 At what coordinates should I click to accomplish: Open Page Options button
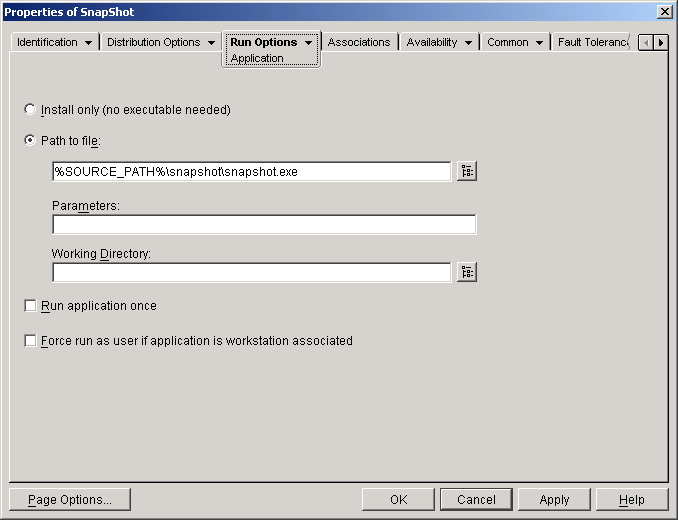click(x=69, y=499)
